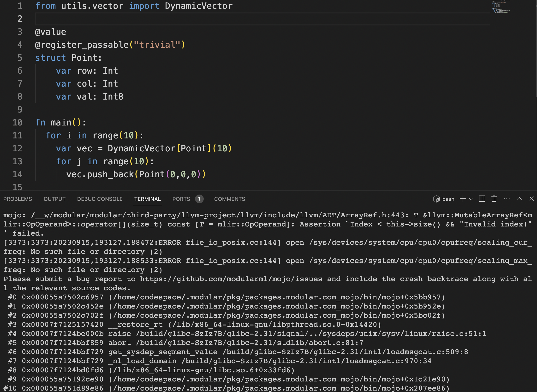Close the bottom panel
Image resolution: width=537 pixels, height=392 pixels.
[531, 199]
